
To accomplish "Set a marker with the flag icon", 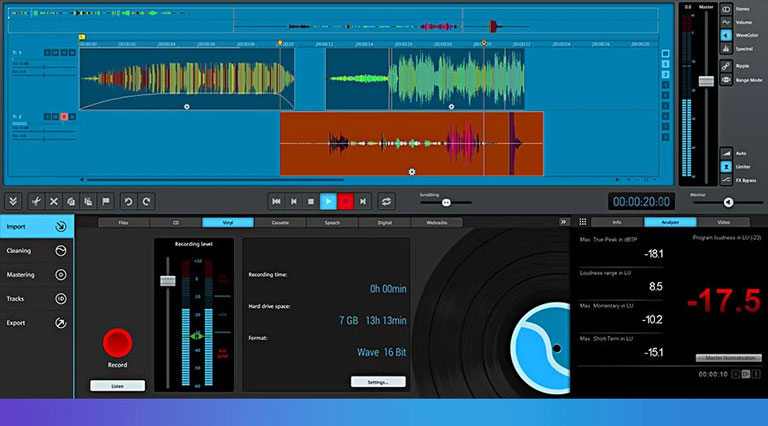I will (106, 201).
